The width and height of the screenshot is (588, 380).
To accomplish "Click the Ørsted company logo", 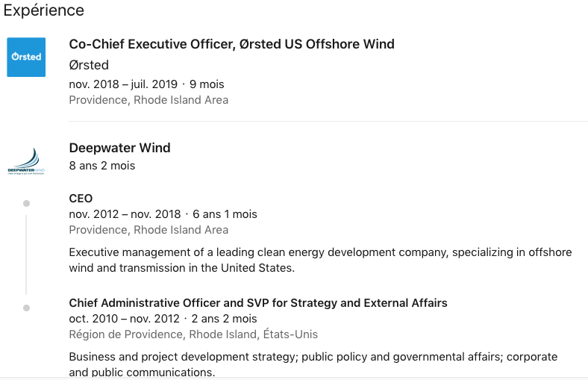I will click(26, 57).
